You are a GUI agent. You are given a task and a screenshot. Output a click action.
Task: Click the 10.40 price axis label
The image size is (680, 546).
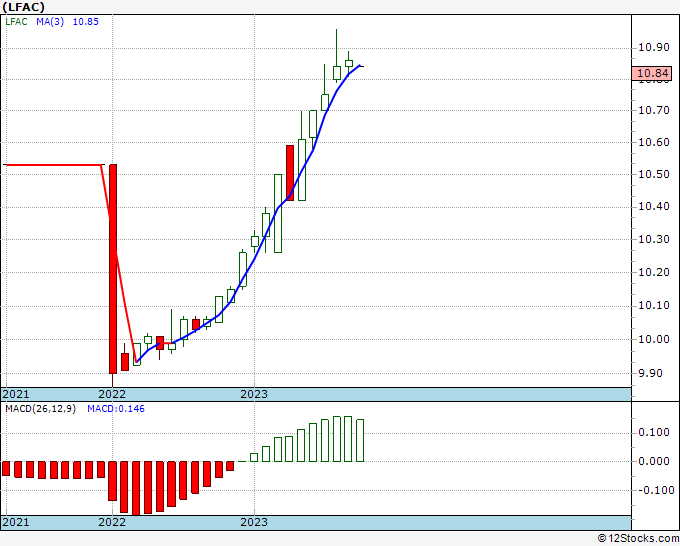pyautogui.click(x=654, y=206)
